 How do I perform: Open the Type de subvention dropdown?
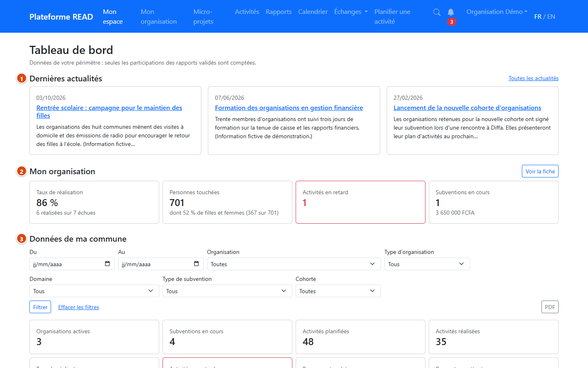227,291
